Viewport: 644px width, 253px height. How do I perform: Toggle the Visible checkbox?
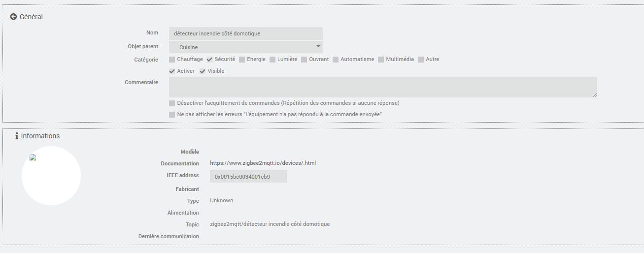pyautogui.click(x=203, y=71)
